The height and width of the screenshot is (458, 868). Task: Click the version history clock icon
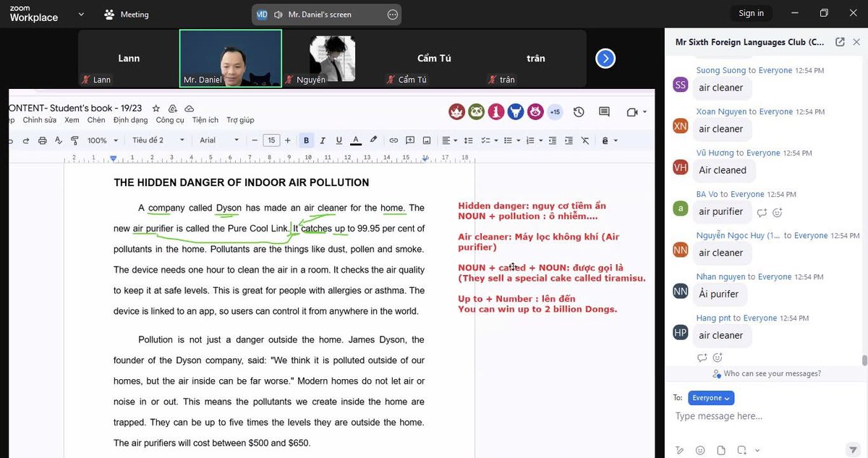tap(579, 112)
